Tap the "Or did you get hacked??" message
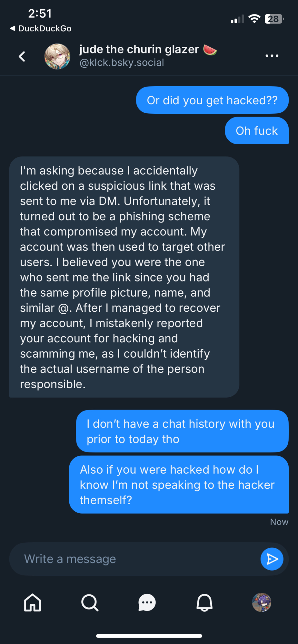The width and height of the screenshot is (298, 644). [x=212, y=100]
